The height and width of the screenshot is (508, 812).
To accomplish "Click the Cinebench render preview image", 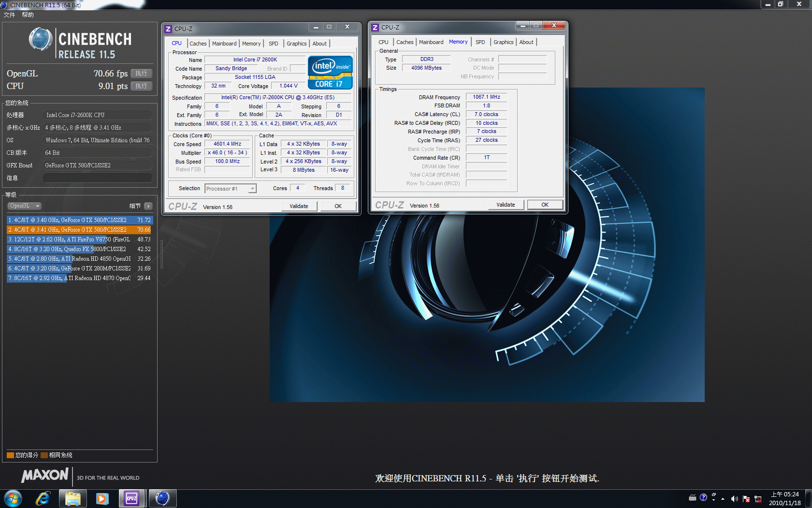I will point(487,245).
